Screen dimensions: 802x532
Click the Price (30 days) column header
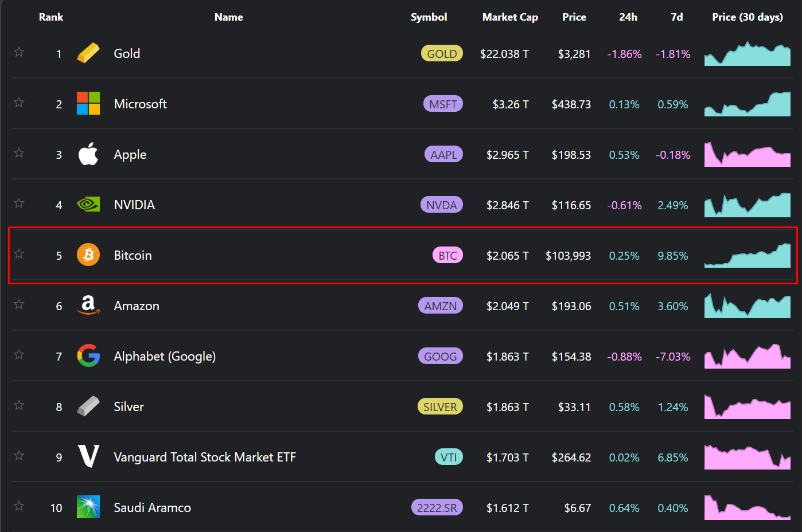pos(748,17)
